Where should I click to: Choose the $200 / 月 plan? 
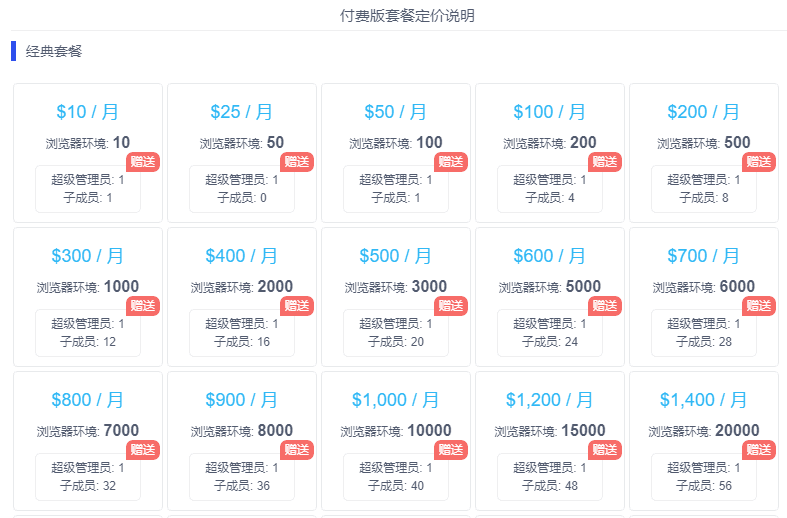pos(704,153)
